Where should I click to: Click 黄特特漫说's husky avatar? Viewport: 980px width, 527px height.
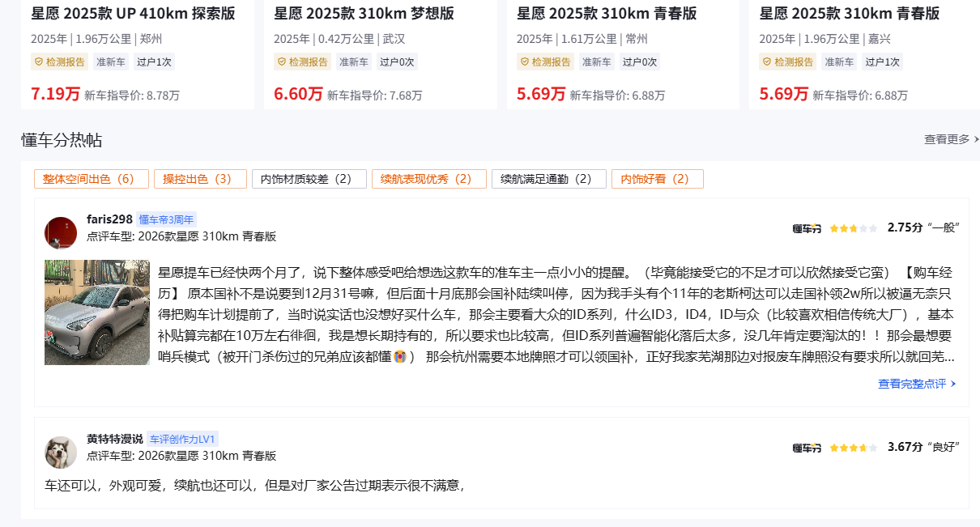(x=61, y=452)
